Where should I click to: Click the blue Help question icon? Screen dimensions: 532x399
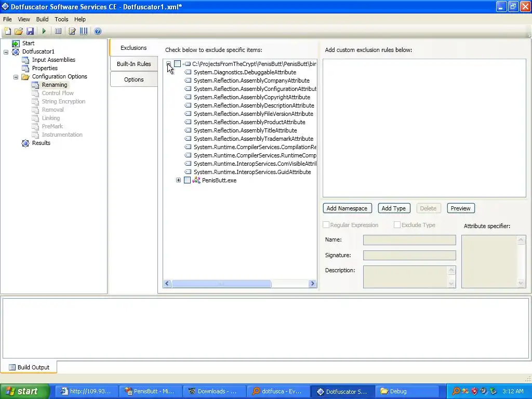click(x=98, y=31)
